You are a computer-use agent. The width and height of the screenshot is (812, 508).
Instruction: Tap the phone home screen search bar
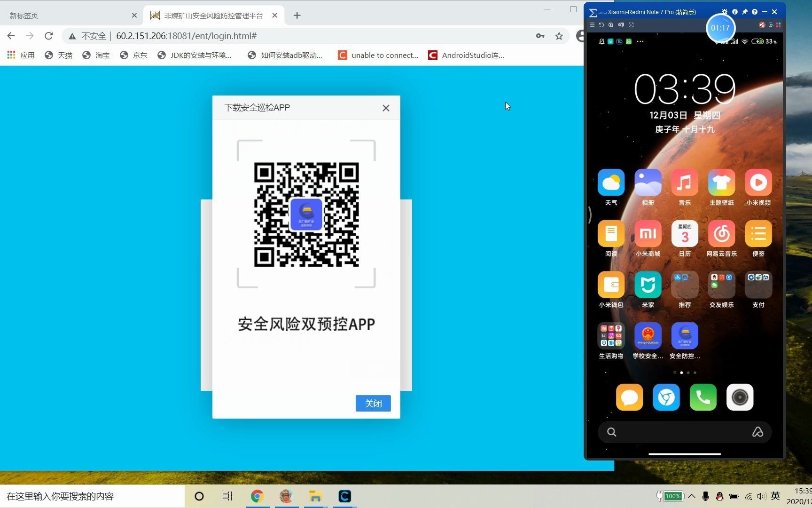pos(684,432)
